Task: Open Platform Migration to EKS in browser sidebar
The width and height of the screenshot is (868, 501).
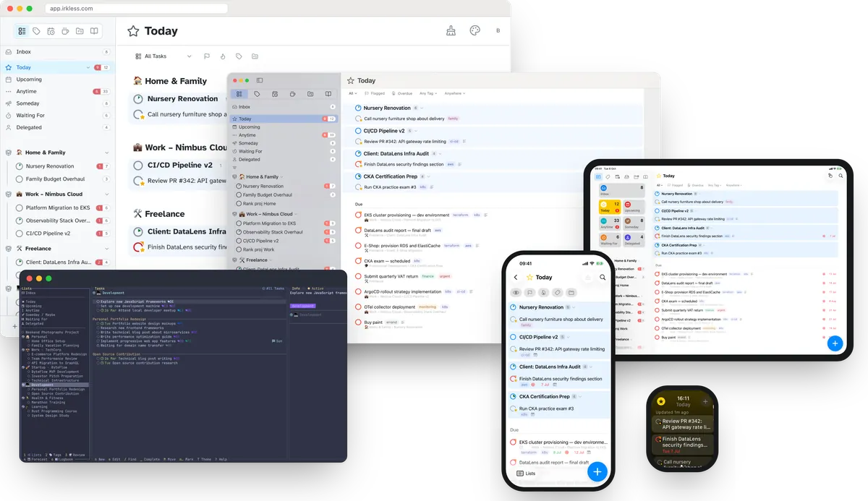Action: tap(62, 207)
